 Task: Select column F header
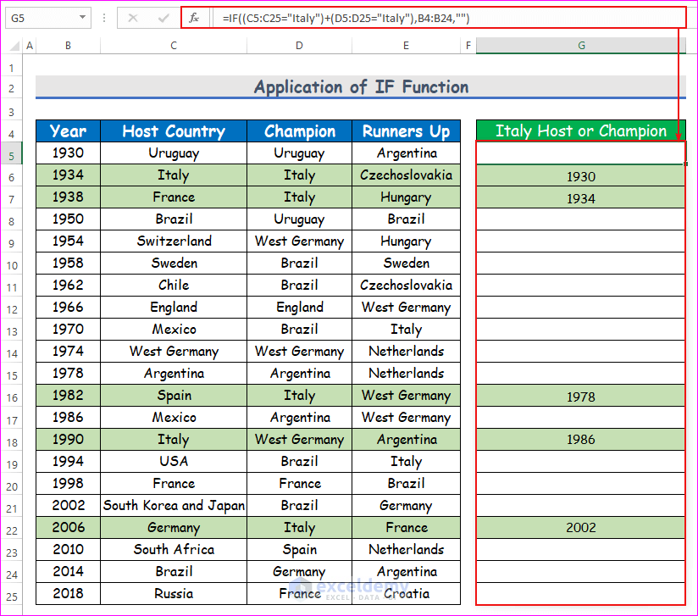tap(468, 46)
